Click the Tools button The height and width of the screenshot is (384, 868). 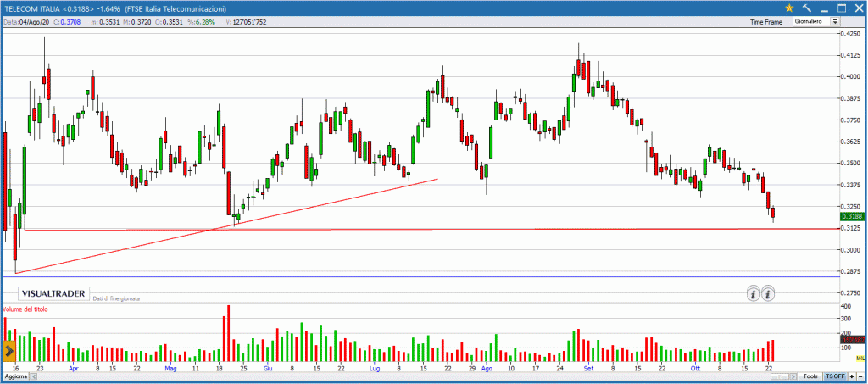tap(810, 376)
